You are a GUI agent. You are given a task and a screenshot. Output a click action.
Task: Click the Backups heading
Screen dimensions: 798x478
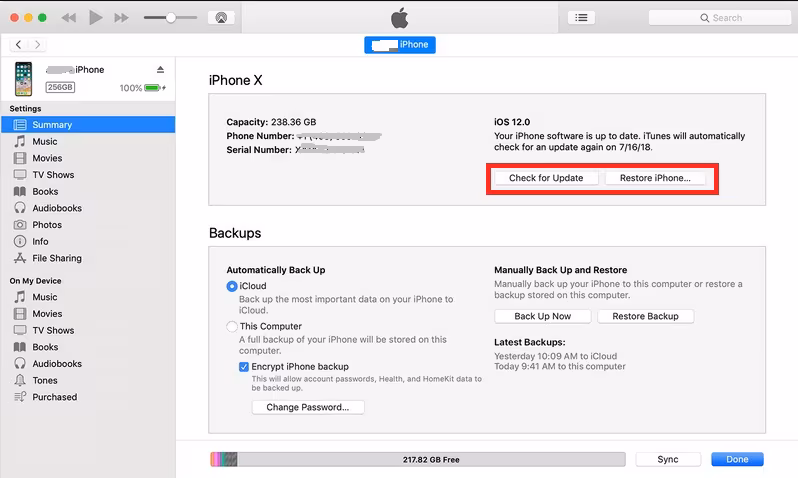pyautogui.click(x=235, y=233)
